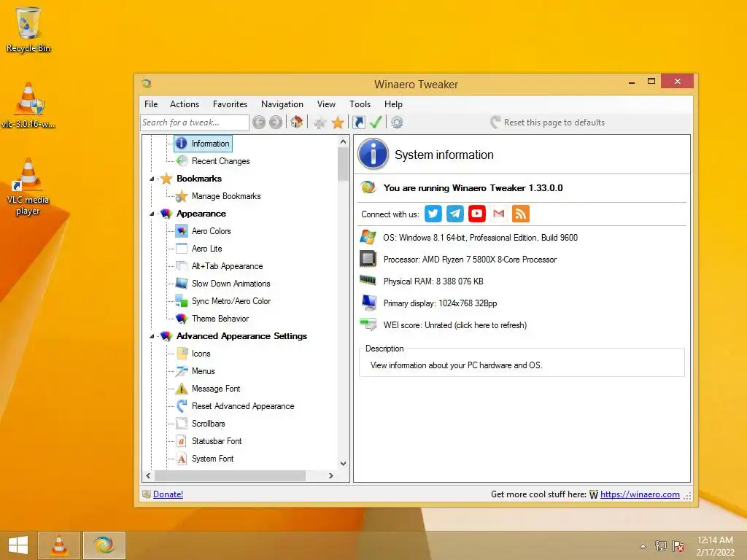This screenshot has width=747, height=560.
Task: Click the Message Font warning icon
Action: click(182, 389)
